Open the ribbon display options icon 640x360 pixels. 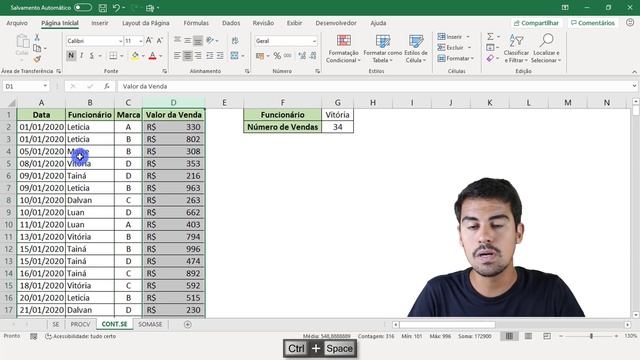point(565,7)
